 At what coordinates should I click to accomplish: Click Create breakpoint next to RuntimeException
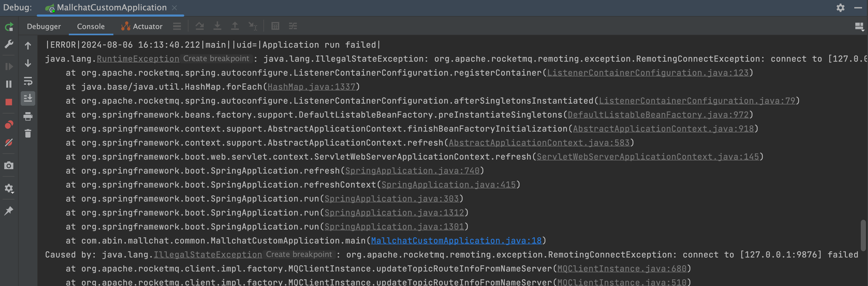(216, 58)
